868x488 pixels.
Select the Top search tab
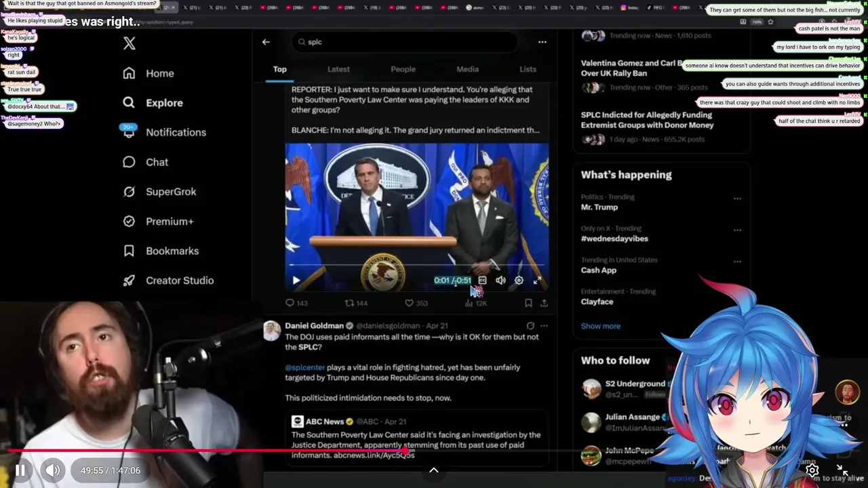(279, 69)
